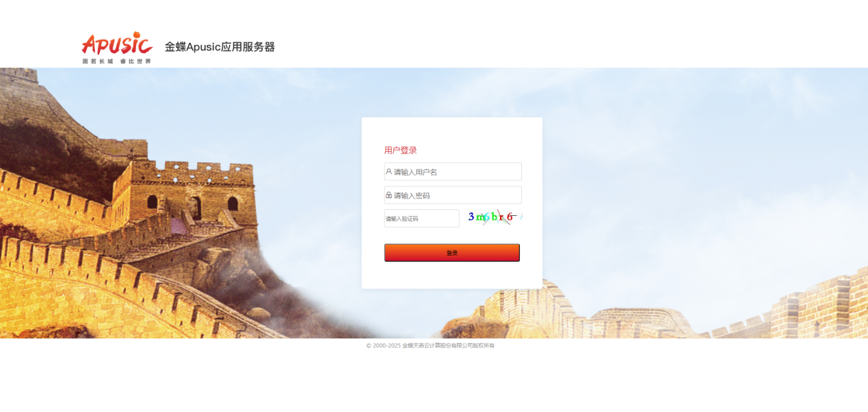Click the red letter r in captcha
Image resolution: width=868 pixels, height=412 pixels.
pos(501,218)
